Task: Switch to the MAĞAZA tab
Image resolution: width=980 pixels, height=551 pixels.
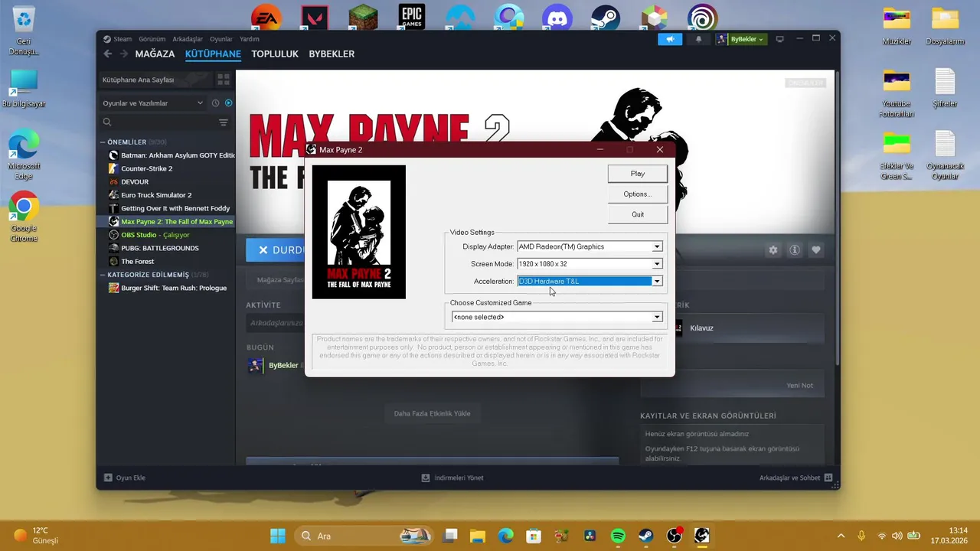Action: (155, 54)
